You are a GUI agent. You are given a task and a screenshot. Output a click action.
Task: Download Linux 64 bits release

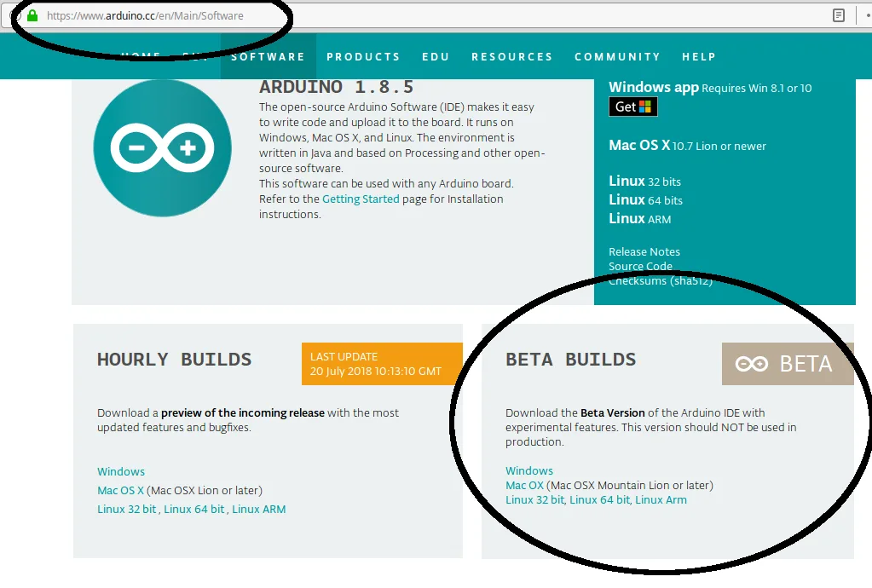645,200
